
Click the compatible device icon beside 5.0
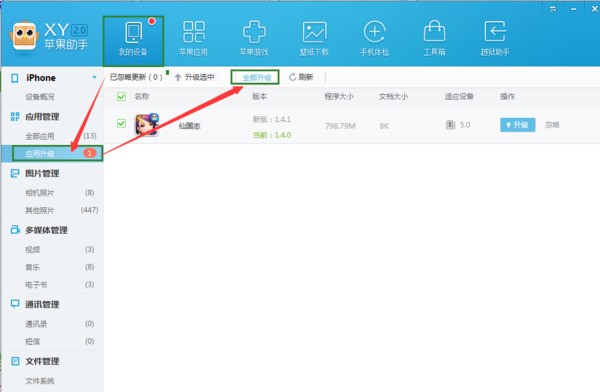point(450,125)
